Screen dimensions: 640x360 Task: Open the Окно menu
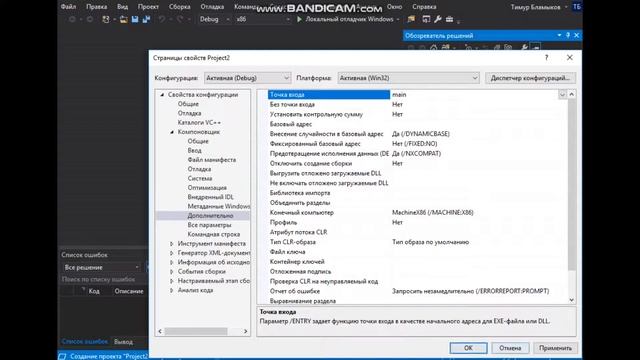click(x=394, y=7)
